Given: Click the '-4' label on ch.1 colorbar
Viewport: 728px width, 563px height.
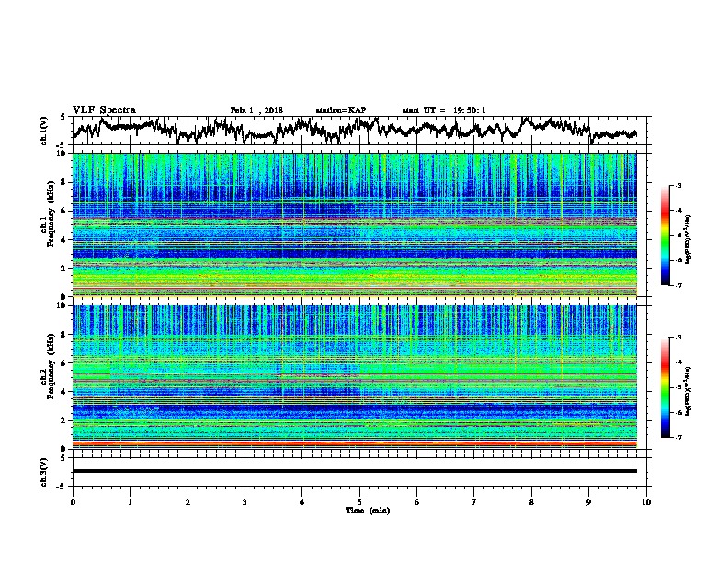Looking at the screenshot, I should click(x=677, y=211).
